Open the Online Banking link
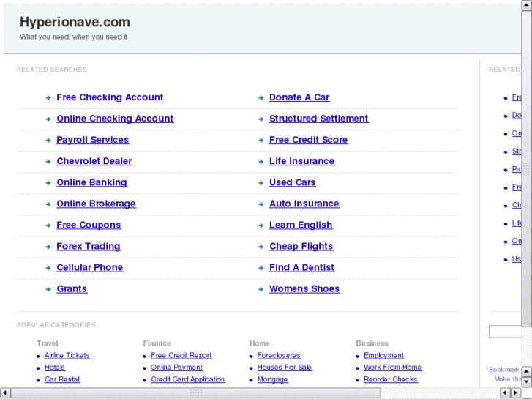 click(x=92, y=183)
